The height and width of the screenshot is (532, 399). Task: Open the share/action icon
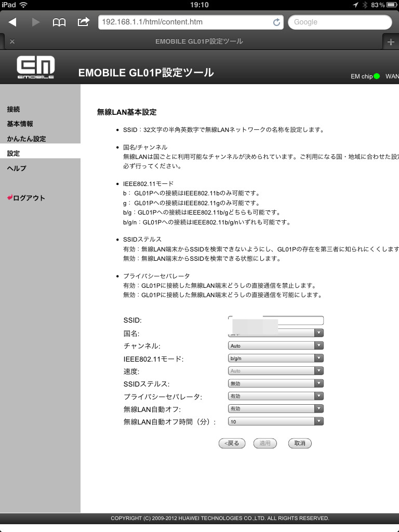tap(84, 22)
